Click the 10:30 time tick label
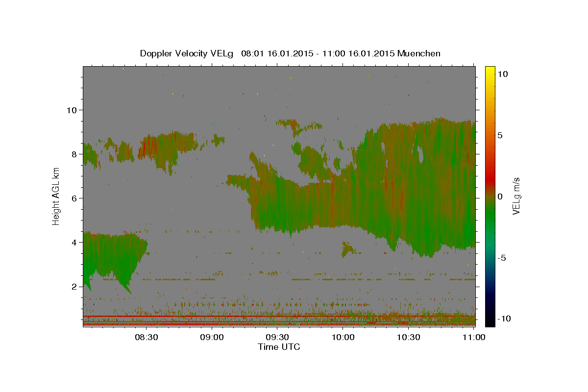Image resolution: width=588 pixels, height=392 pixels. 409,337
